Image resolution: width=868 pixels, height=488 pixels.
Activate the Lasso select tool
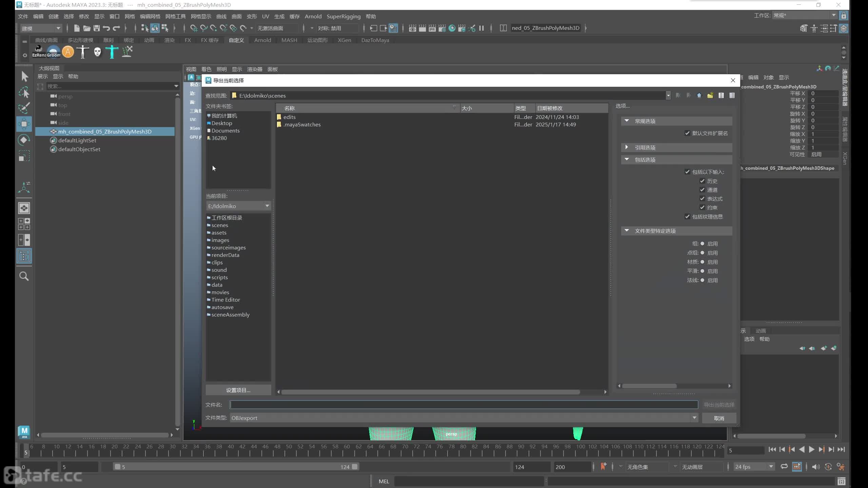pos(24,93)
